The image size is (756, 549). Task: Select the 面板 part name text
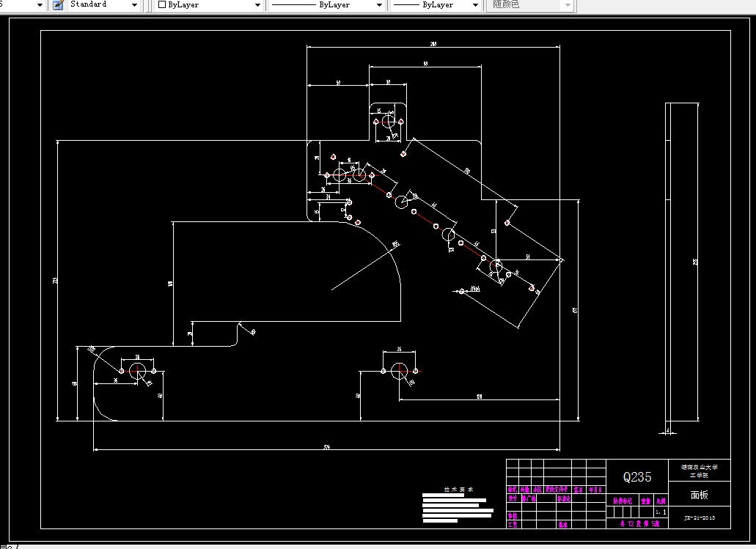(x=699, y=495)
